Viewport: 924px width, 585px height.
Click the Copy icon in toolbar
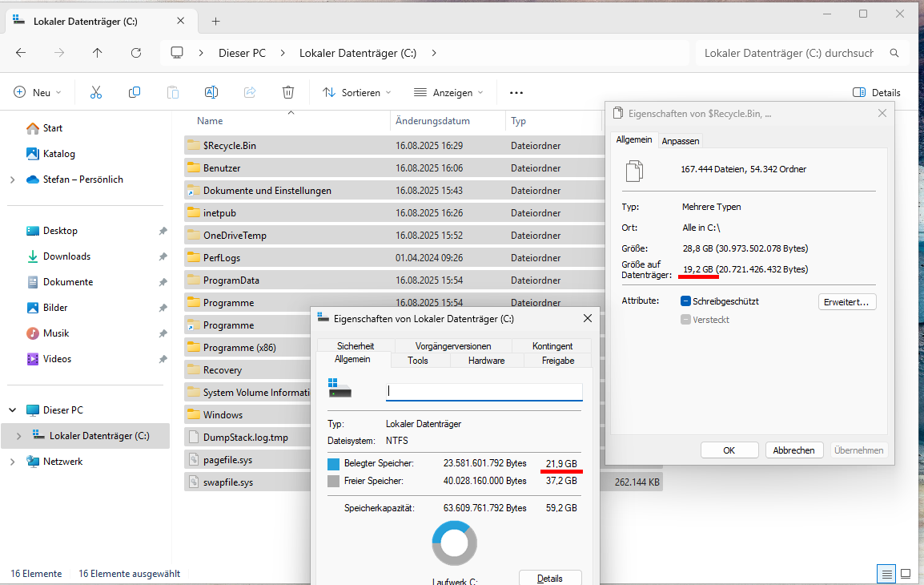point(135,92)
